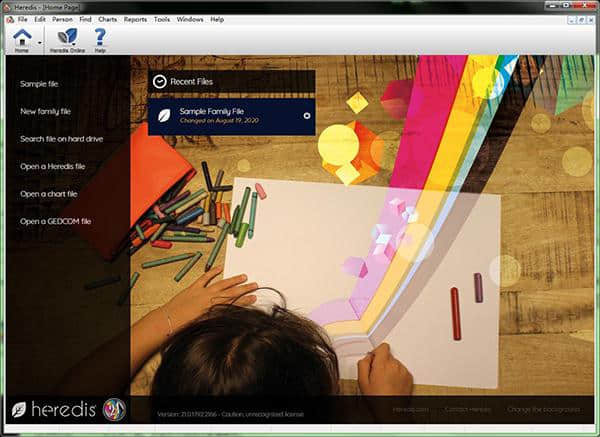This screenshot has width=600, height=437.
Task: Click the Heredis leaf logo at bottom left
Action: (x=18, y=410)
